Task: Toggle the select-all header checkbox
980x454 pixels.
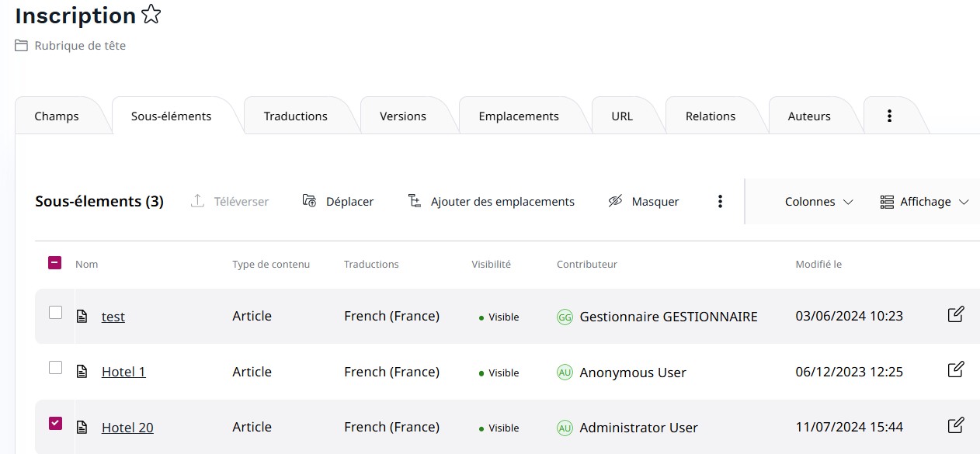Action: 55,263
